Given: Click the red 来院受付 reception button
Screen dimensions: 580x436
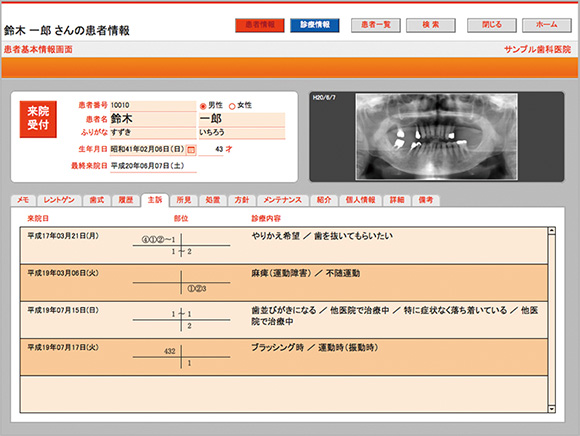Looking at the screenshot, I should pos(38,119).
